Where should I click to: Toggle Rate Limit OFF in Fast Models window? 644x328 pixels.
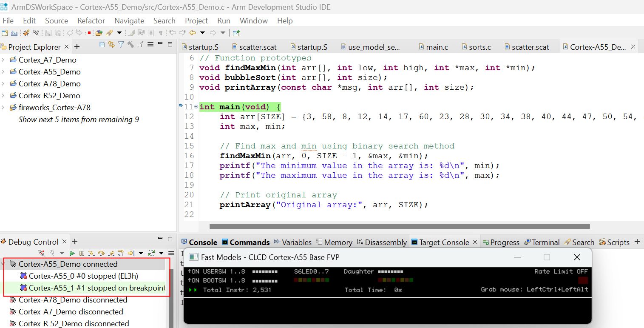[583, 280]
